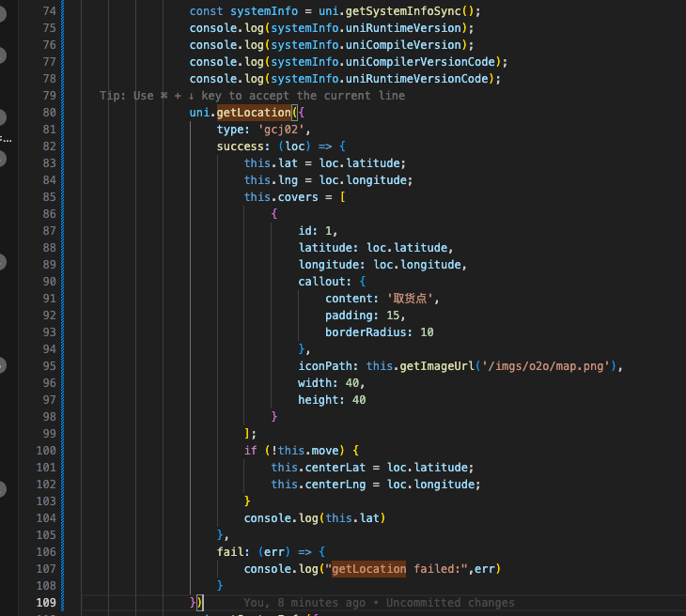Click line number 100 in the gutter
686x616 pixels.
click(46, 451)
